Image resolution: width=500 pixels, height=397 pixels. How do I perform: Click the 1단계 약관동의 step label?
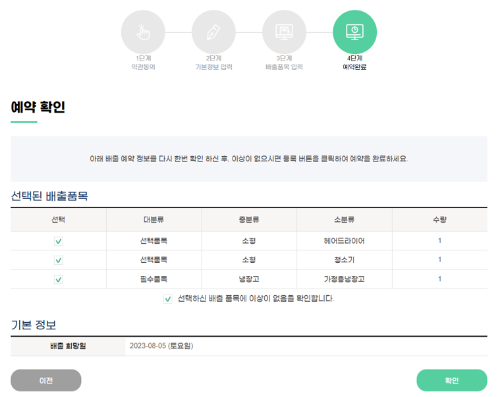[143, 62]
